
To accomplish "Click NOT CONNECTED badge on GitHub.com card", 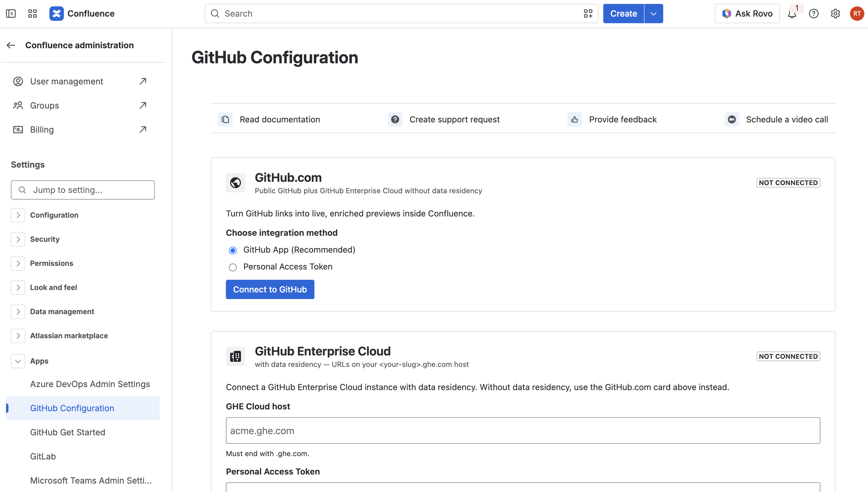I will click(x=788, y=183).
